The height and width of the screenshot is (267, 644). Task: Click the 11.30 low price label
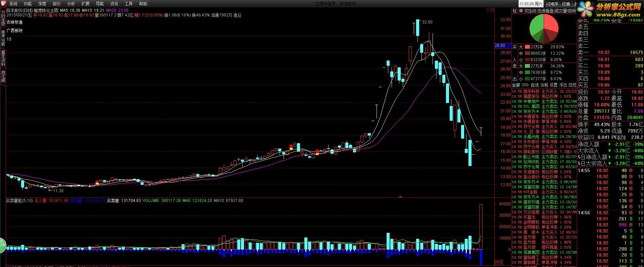(x=58, y=191)
